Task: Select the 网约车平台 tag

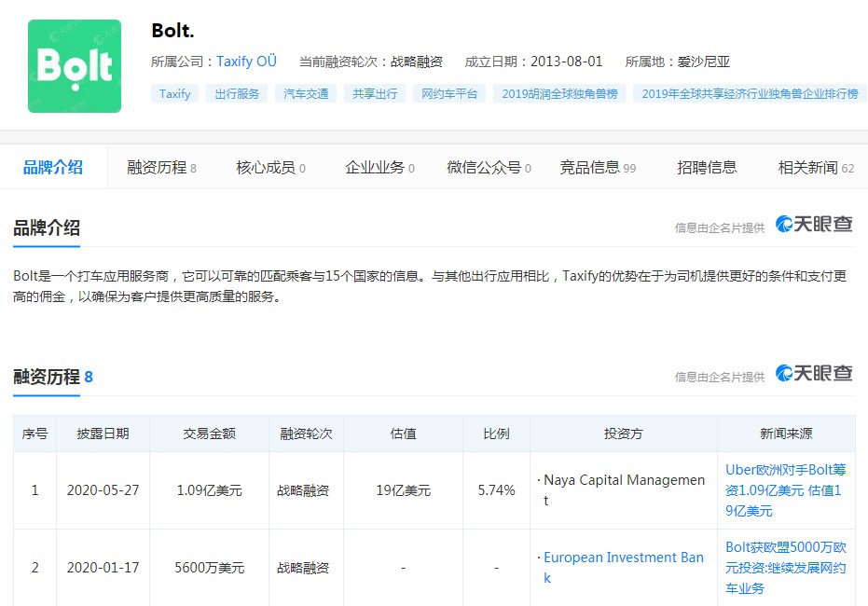Action: coord(449,93)
